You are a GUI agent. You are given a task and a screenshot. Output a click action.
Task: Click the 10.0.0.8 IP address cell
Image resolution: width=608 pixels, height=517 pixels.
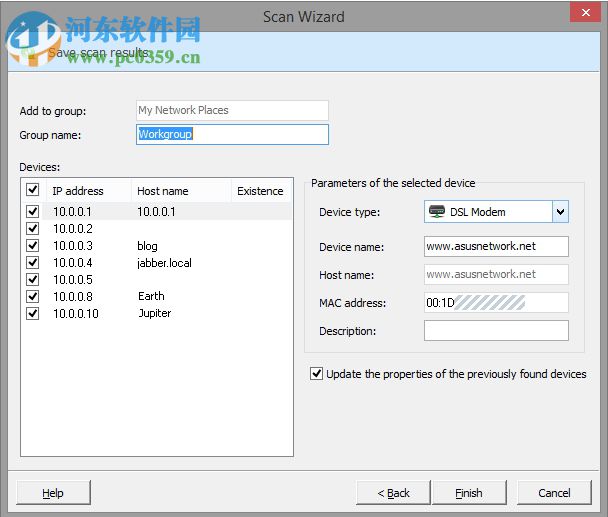(73, 296)
